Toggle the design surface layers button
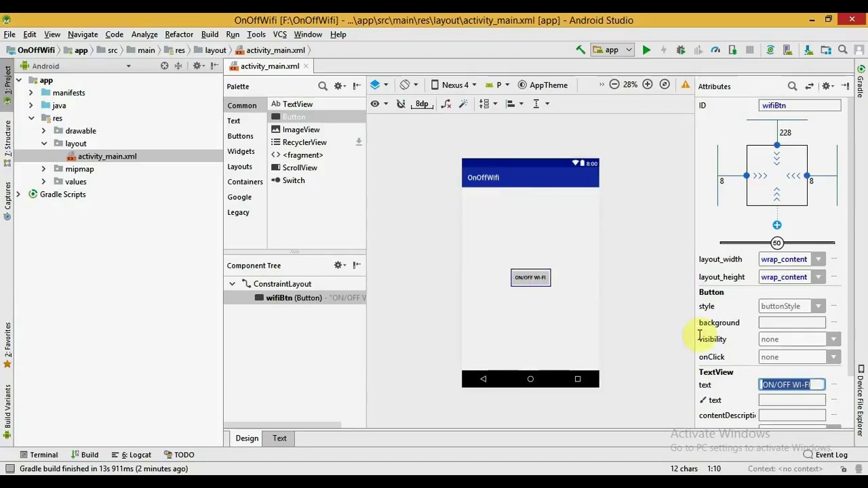 [x=379, y=85]
